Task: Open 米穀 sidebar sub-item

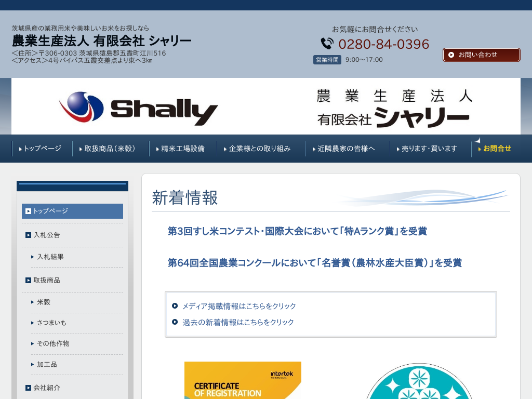Action: (44, 302)
